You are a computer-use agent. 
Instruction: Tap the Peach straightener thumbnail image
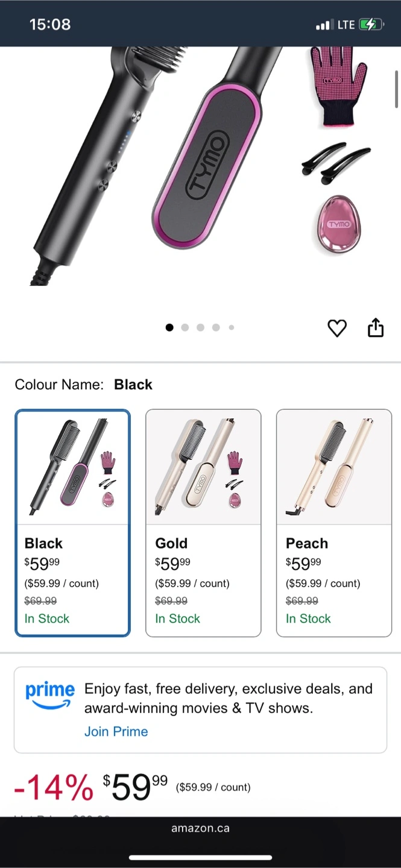pos(334,467)
